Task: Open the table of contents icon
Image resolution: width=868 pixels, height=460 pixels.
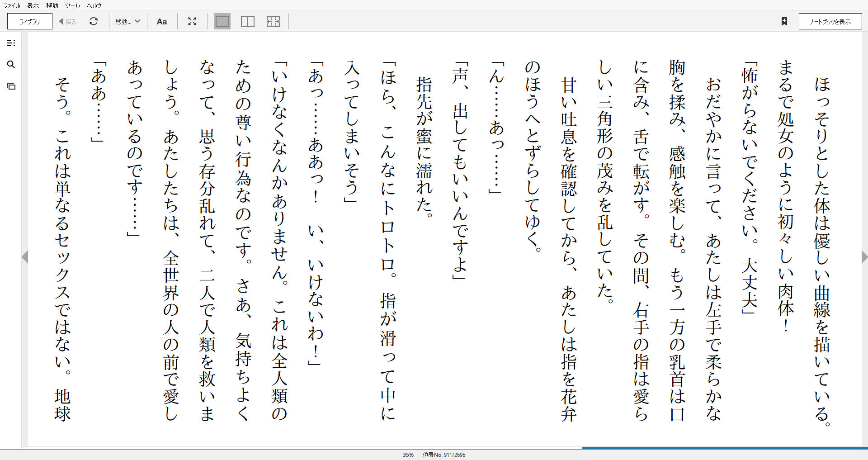Action: [x=11, y=43]
